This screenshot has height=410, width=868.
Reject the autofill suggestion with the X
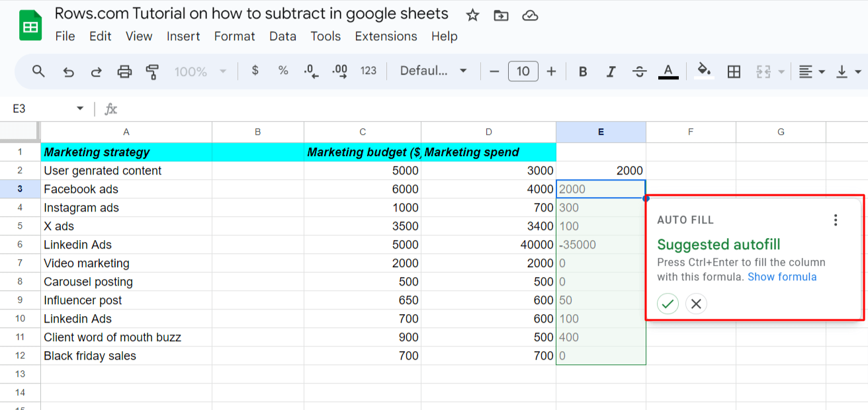[695, 304]
